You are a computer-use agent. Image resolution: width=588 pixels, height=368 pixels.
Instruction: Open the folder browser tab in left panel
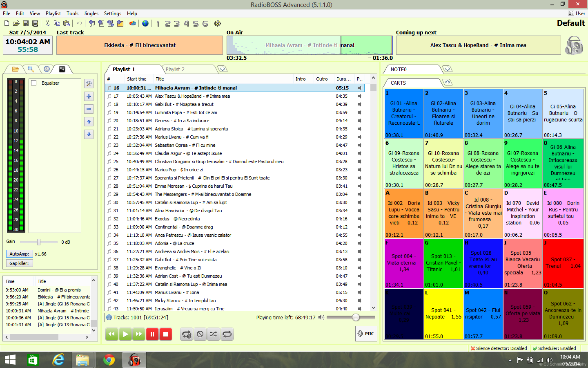(x=16, y=69)
